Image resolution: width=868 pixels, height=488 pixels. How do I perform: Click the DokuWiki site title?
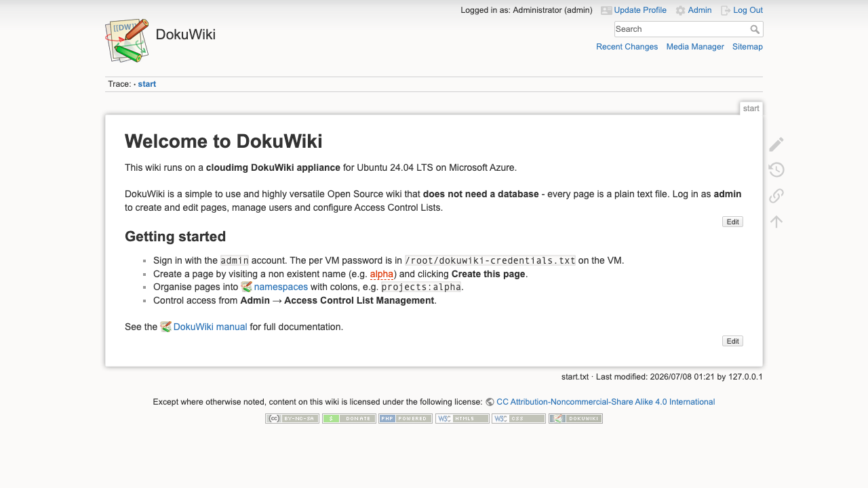click(186, 35)
